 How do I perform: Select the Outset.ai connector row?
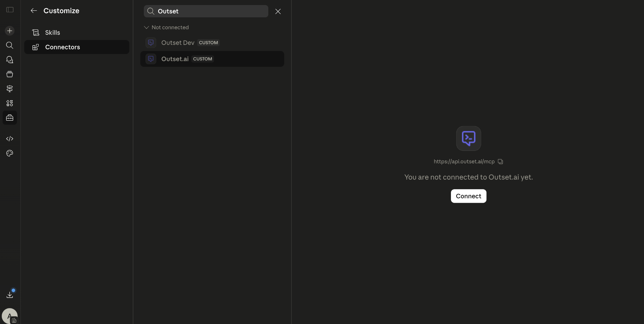[x=212, y=59]
